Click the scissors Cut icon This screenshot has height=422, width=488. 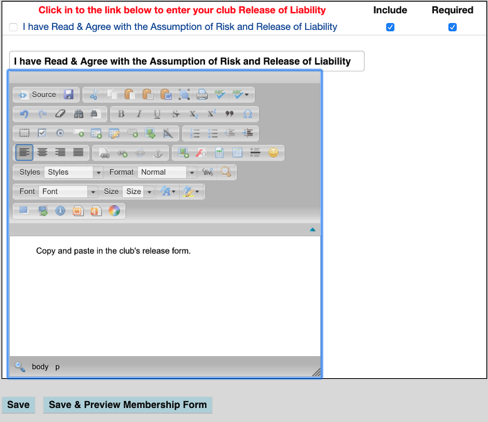pos(94,95)
